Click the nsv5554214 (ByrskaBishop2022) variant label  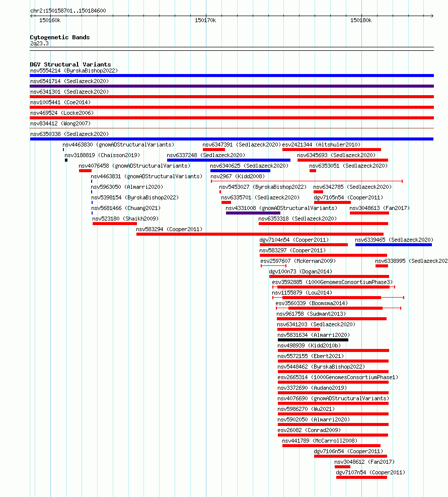point(74,70)
